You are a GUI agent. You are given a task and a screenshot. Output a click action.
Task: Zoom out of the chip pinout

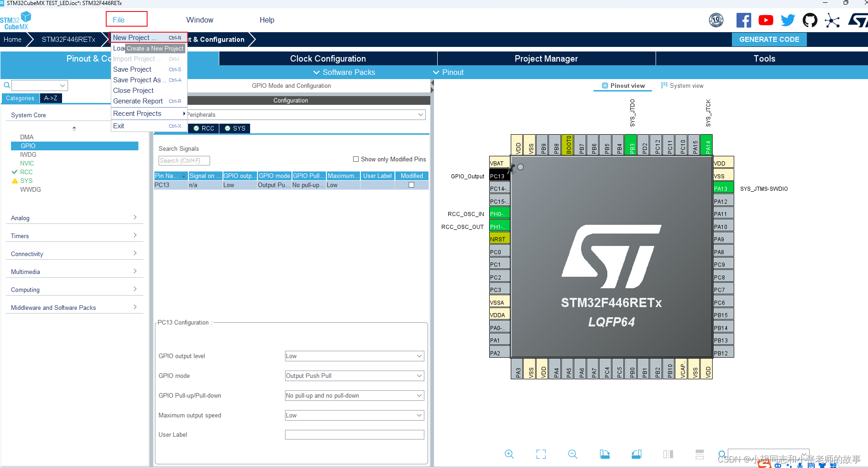click(573, 454)
